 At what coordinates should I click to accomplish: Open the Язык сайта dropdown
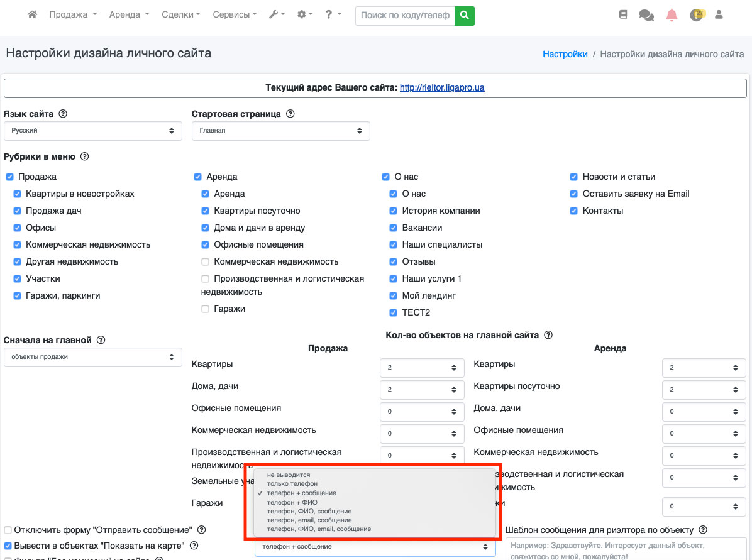(92, 131)
